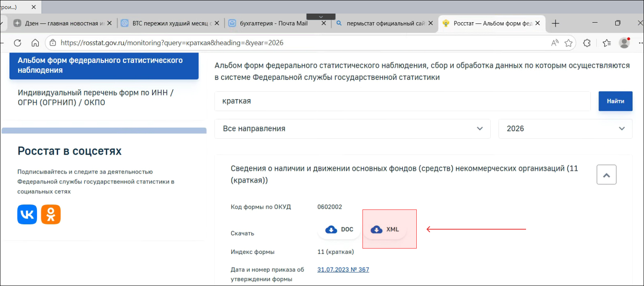
Task: Activate Read aloud icon
Action: (555, 43)
